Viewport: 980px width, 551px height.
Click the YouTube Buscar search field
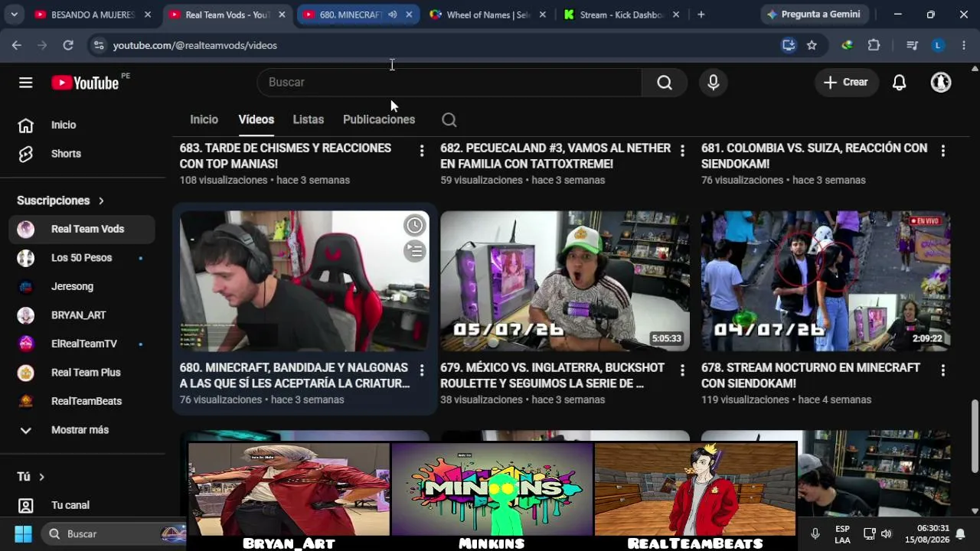coord(449,83)
